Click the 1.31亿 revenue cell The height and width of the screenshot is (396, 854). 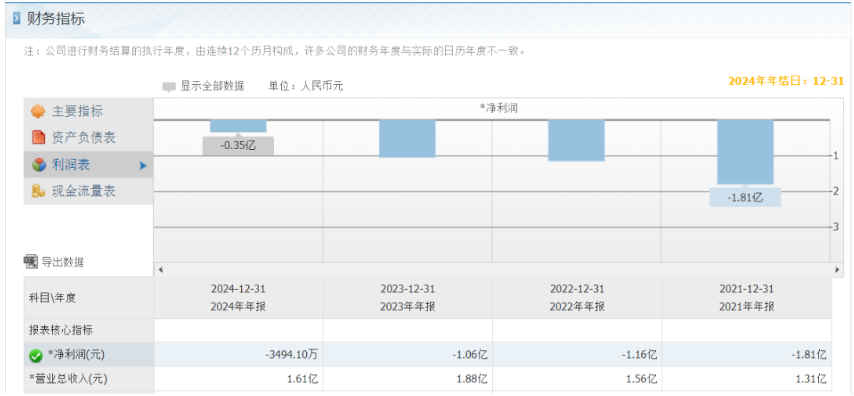tap(747, 379)
